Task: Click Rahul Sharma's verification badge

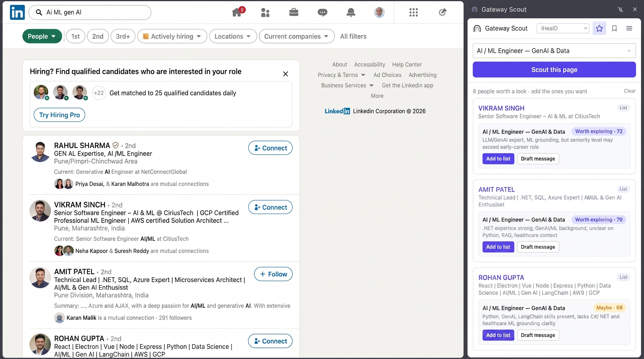Action: tap(115, 145)
